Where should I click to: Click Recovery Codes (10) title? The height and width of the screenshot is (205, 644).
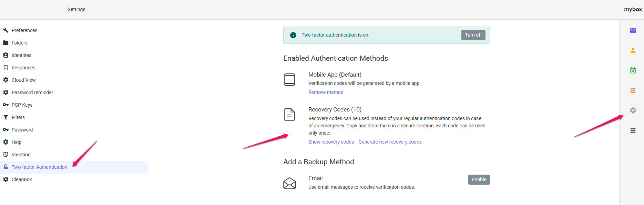pos(335,109)
